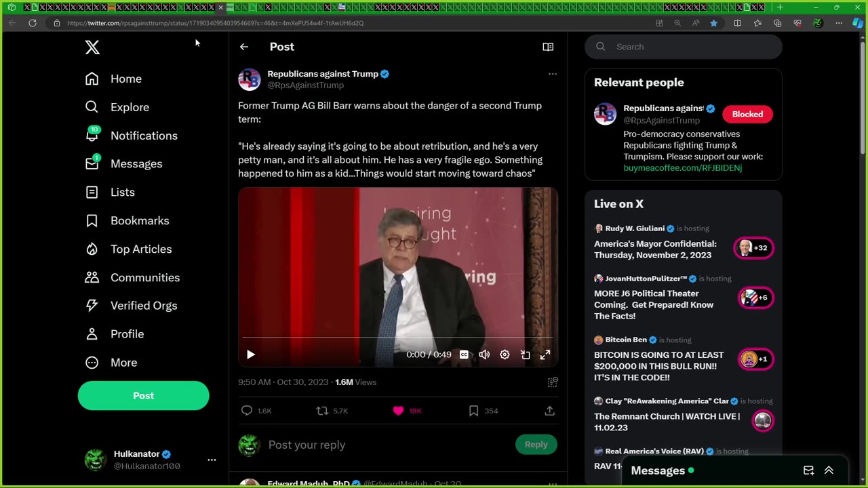Screen dimensions: 868x488
Task: Click the @RpsAgainstTrump handle in the post
Action: (x=305, y=85)
